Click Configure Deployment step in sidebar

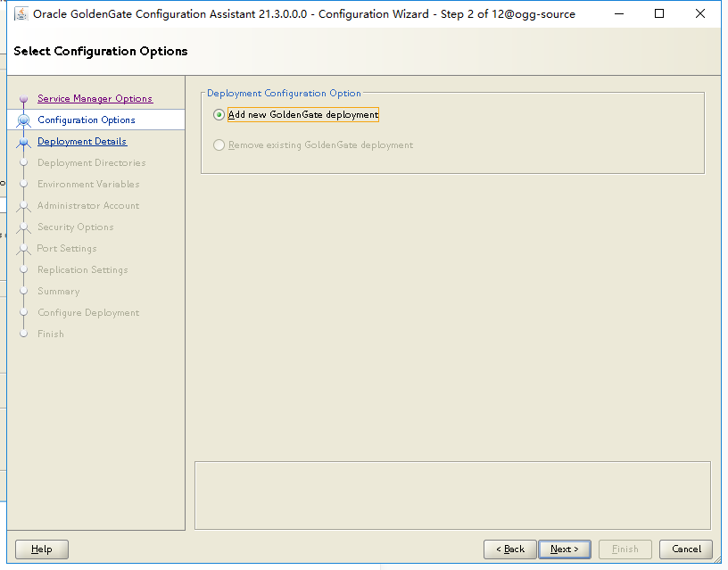click(88, 312)
